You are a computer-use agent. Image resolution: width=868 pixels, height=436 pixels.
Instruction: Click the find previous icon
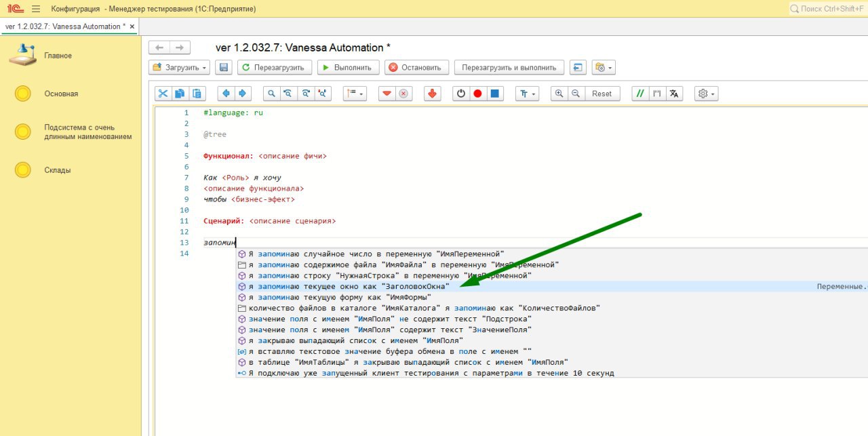click(288, 94)
